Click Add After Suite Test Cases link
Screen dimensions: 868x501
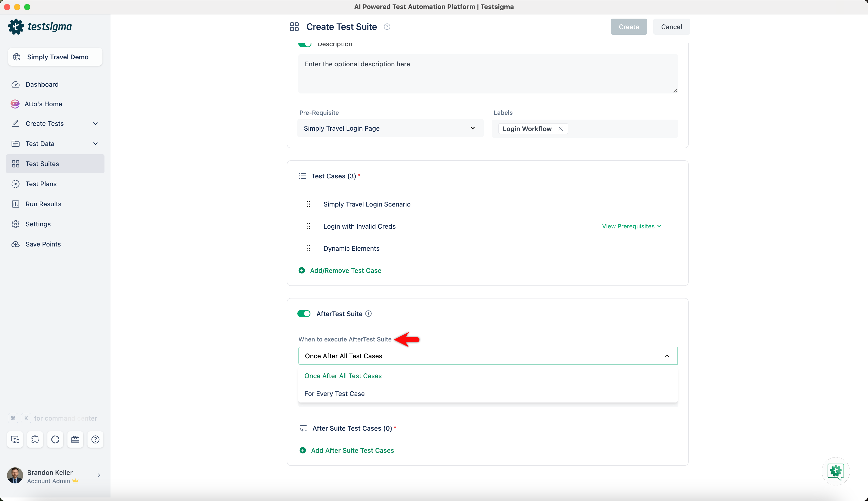(352, 450)
